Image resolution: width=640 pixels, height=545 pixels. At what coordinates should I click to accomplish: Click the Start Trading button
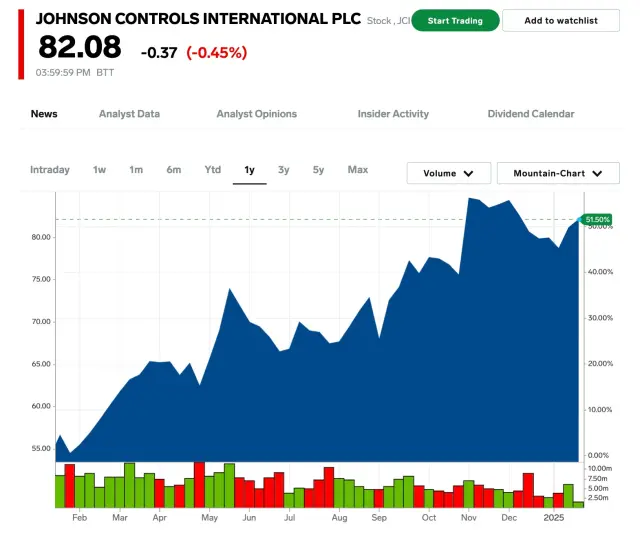[x=455, y=21]
